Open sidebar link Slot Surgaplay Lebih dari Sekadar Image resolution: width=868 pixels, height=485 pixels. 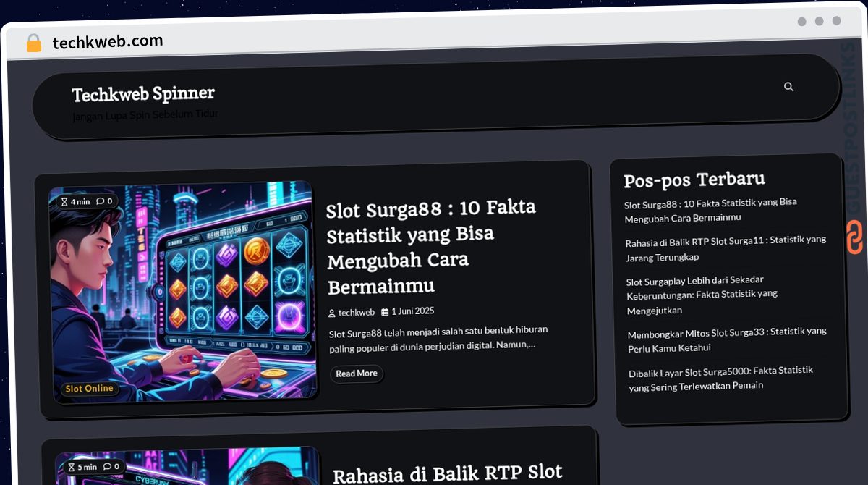702,295
